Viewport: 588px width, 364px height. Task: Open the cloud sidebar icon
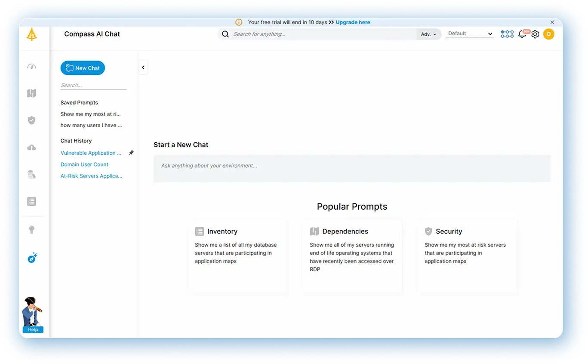pos(31,148)
